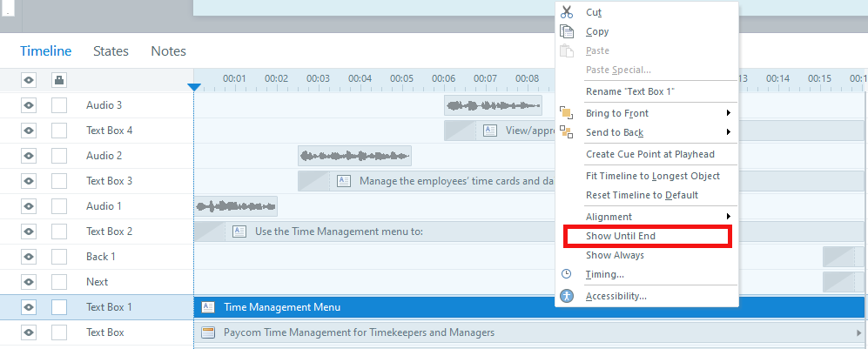
Task: Select the Audio 2 waveform clip
Action: [x=355, y=156]
